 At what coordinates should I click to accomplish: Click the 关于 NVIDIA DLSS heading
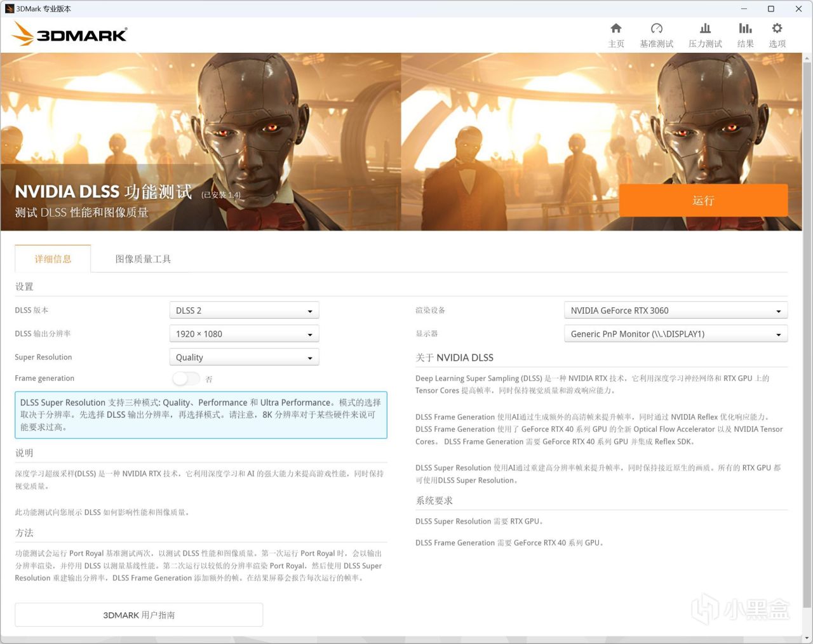pyautogui.click(x=455, y=358)
